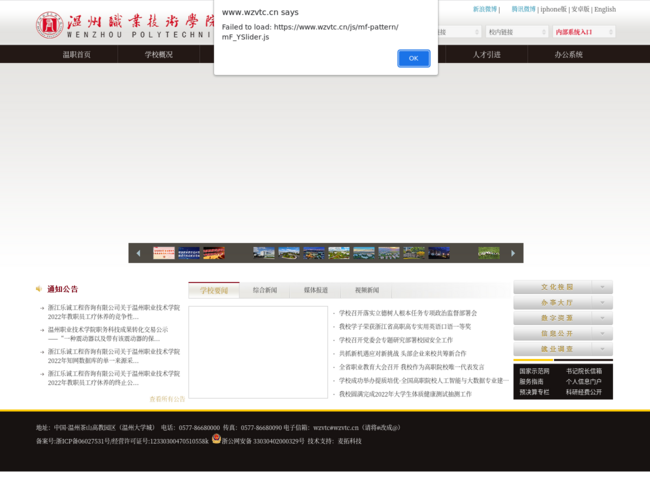
Task: Click the Wenzhou Polytechnic logo emblem
Action: coord(49,25)
